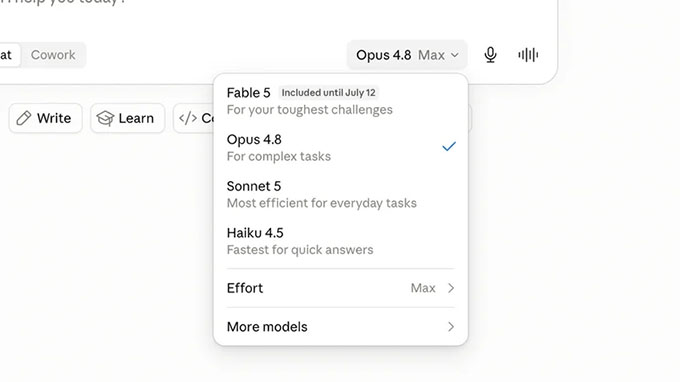This screenshot has width=680, height=382.
Task: Click the Write suggestion button
Action: coord(46,118)
